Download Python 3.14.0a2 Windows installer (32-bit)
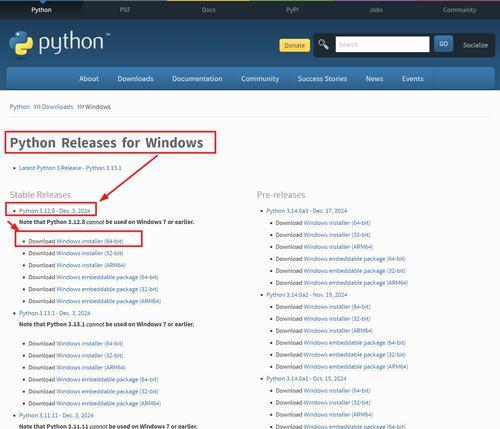 337,319
